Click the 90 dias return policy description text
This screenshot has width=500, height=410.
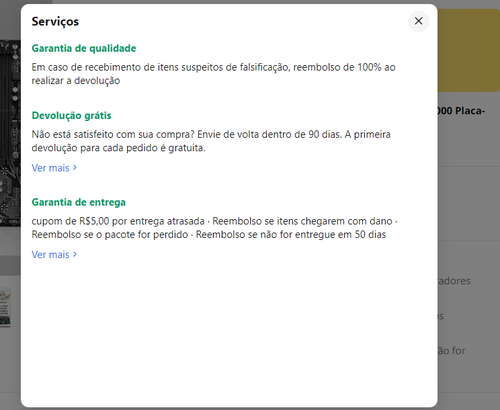pyautogui.click(x=211, y=141)
